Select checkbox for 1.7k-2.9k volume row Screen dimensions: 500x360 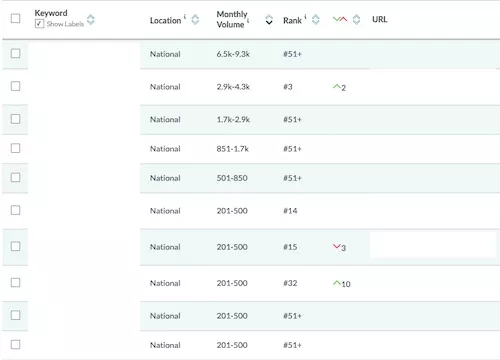(15, 119)
